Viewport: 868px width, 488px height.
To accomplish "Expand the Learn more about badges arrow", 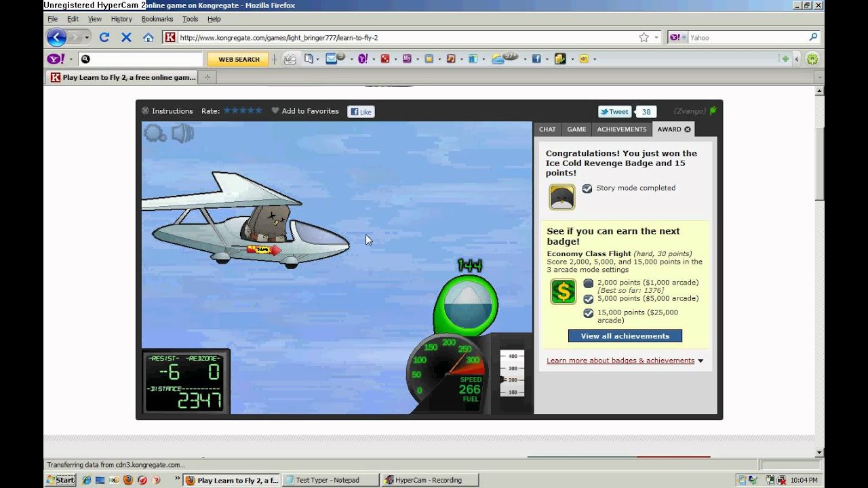I will [x=701, y=361].
